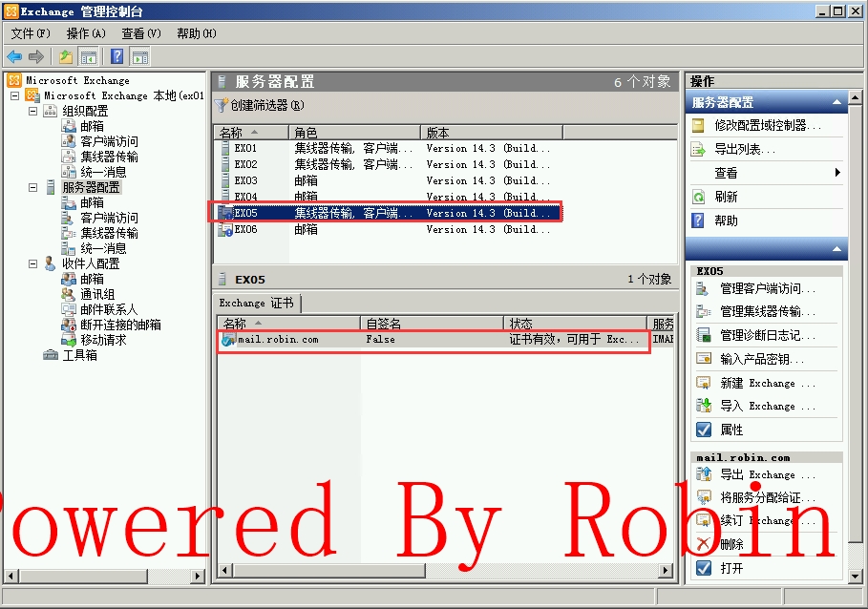This screenshot has height=609, width=868.
Task: Click 将服务分配给证书 action
Action: pyautogui.click(x=767, y=498)
